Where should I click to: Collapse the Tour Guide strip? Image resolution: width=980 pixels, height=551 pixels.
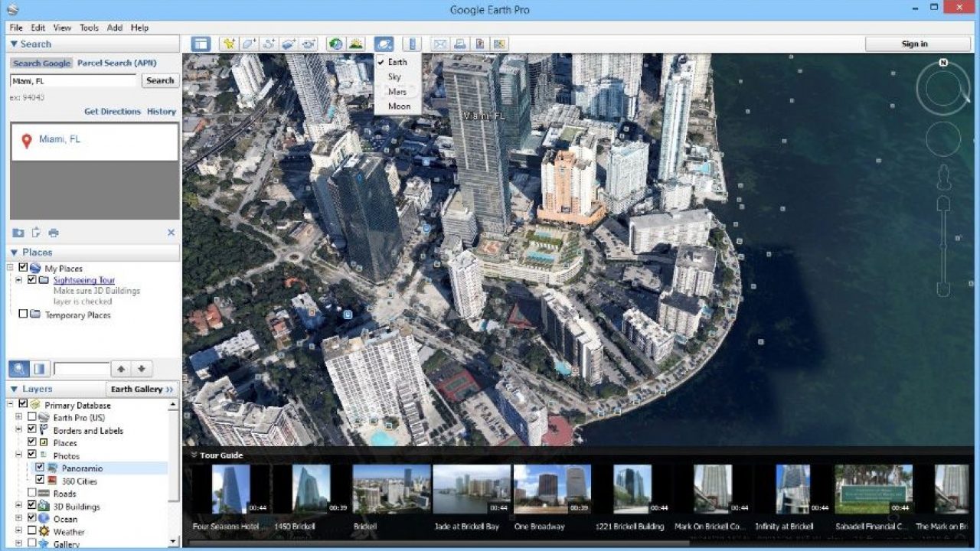pos(194,455)
